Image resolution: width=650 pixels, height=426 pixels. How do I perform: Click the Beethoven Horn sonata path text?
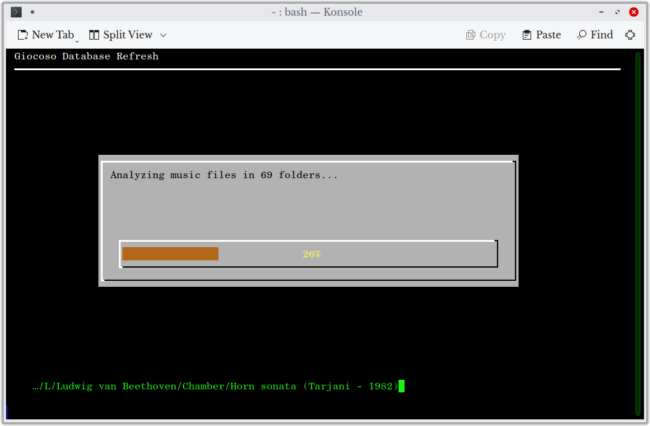point(215,386)
